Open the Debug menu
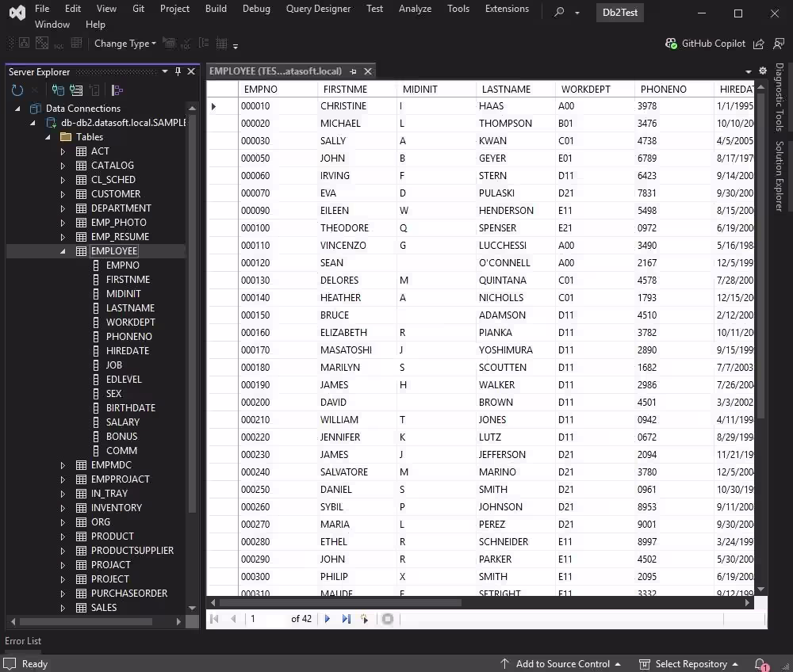This screenshot has width=793, height=672. pyautogui.click(x=256, y=9)
